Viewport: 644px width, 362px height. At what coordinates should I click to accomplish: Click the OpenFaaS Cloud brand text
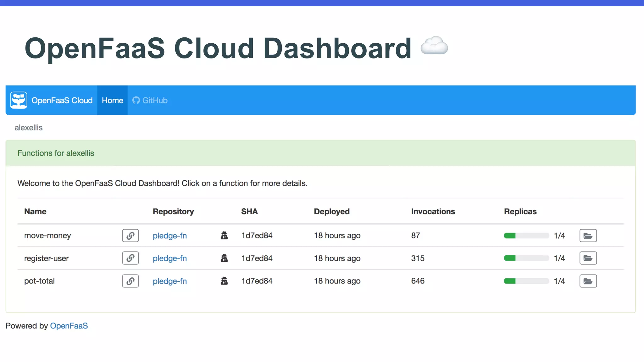pos(62,101)
